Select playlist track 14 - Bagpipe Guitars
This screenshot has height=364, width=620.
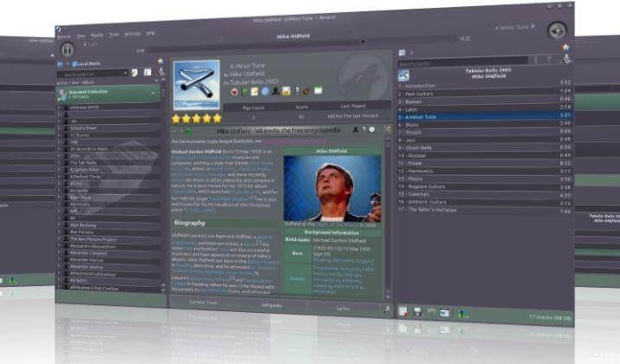pyautogui.click(x=485, y=186)
